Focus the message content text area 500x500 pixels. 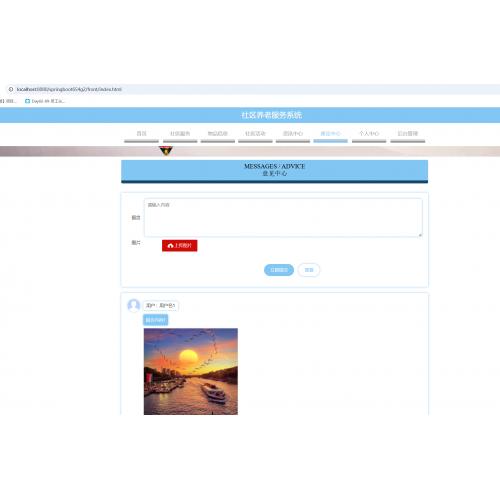click(x=283, y=218)
